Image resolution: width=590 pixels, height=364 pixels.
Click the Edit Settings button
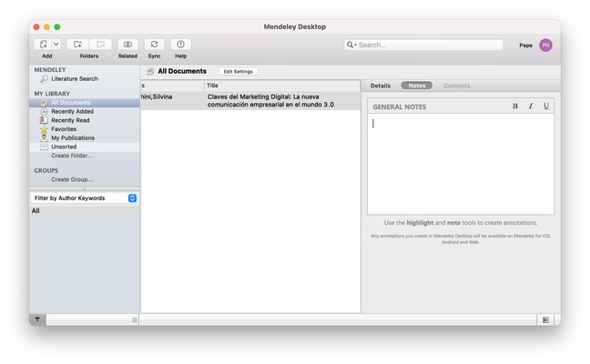click(x=239, y=72)
